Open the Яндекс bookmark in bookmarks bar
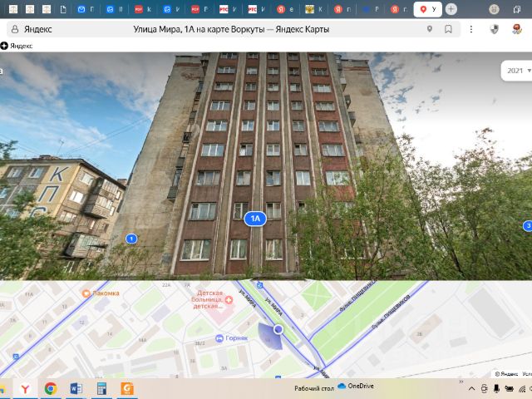Viewport: 532px width, 399px height. click(x=17, y=46)
